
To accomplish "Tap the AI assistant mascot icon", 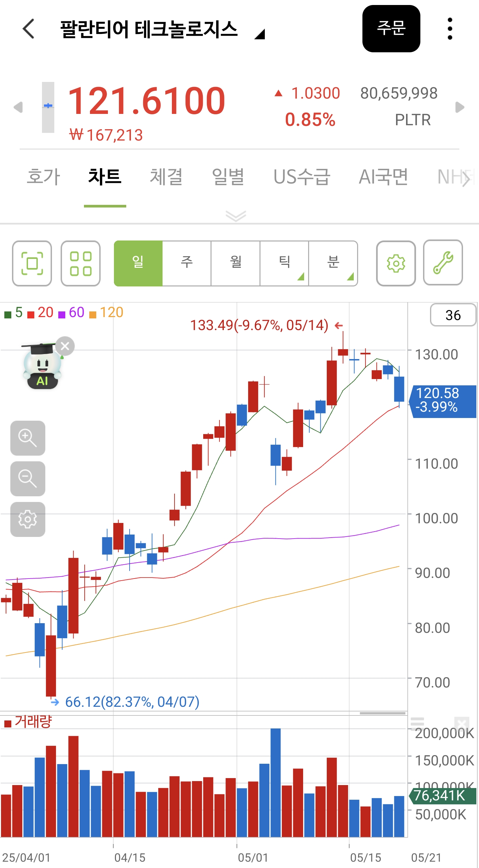I will coord(42,367).
